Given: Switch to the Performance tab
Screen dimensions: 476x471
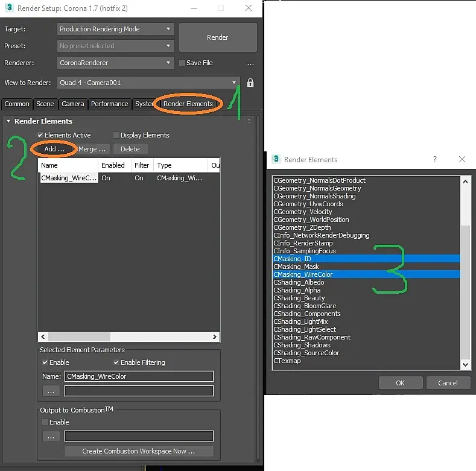Looking at the screenshot, I should [x=110, y=104].
